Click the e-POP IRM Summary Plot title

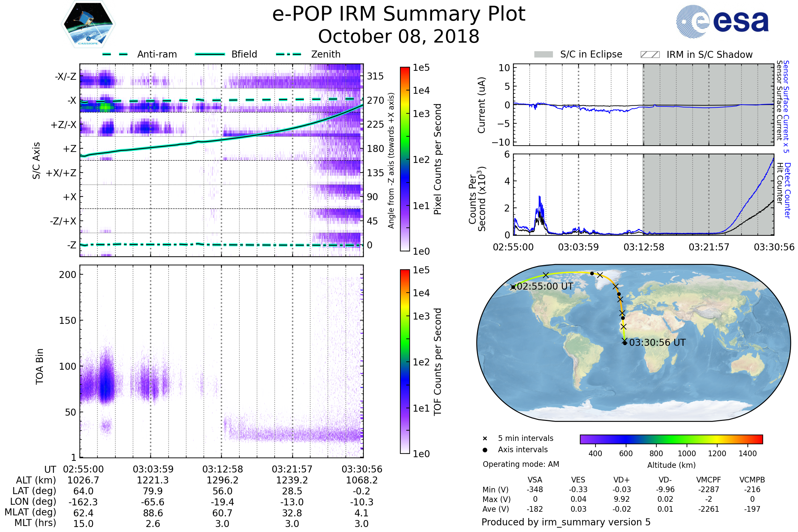(x=399, y=14)
